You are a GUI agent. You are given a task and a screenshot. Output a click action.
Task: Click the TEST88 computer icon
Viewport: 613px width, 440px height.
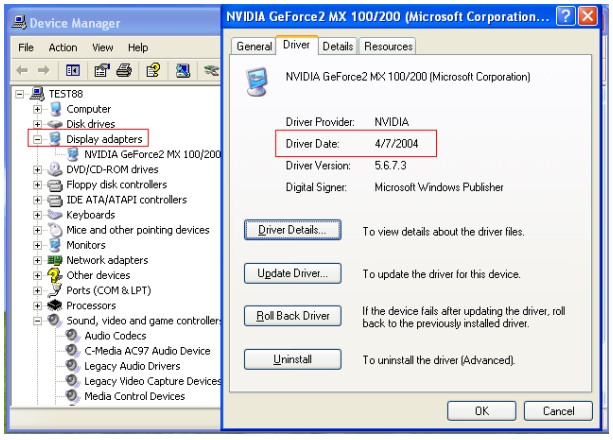pos(37,94)
